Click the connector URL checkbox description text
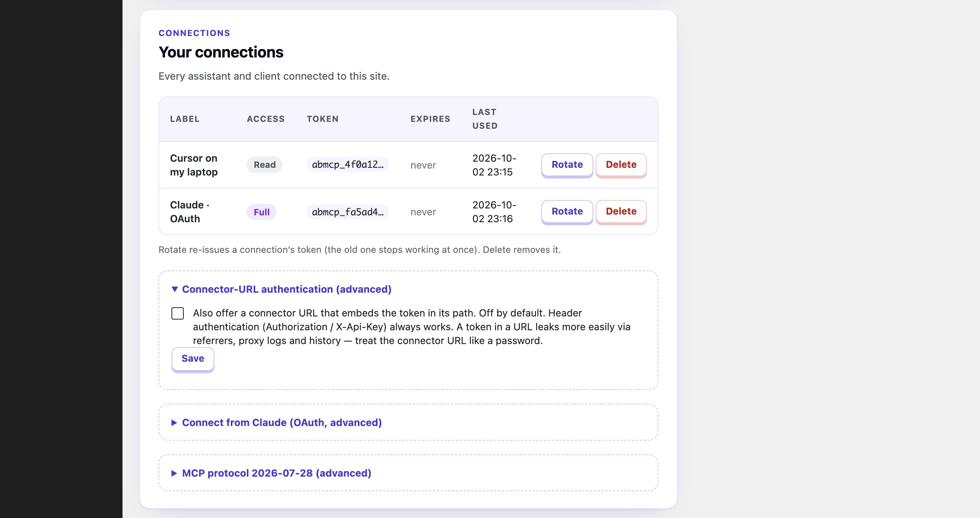980x518 pixels. pos(412,327)
